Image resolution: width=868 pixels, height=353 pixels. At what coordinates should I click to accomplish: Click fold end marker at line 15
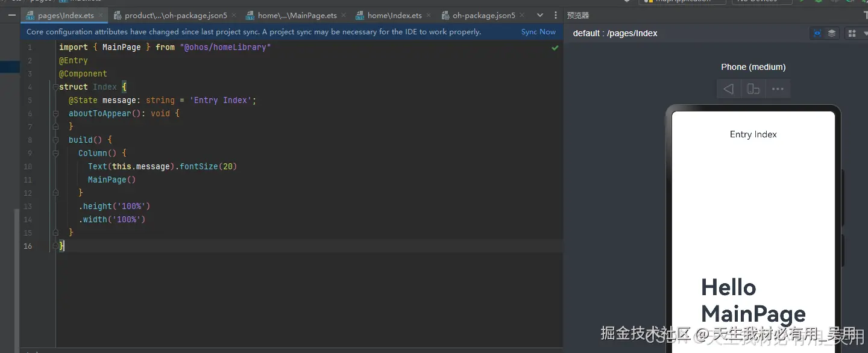pos(55,233)
